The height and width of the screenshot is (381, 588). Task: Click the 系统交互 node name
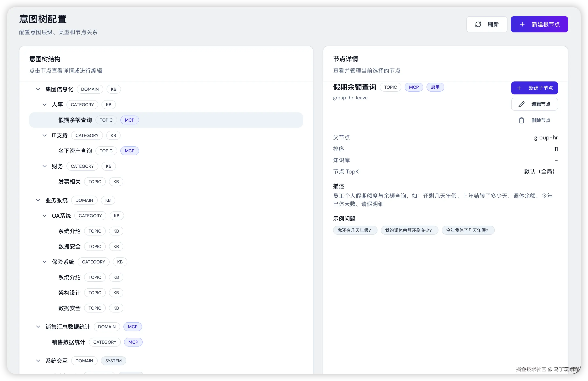click(57, 361)
